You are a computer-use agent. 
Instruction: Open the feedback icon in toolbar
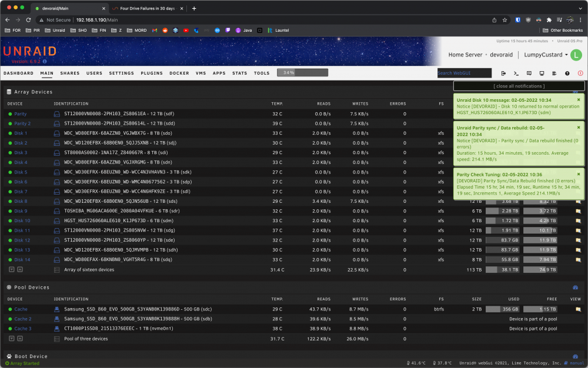[529, 73]
